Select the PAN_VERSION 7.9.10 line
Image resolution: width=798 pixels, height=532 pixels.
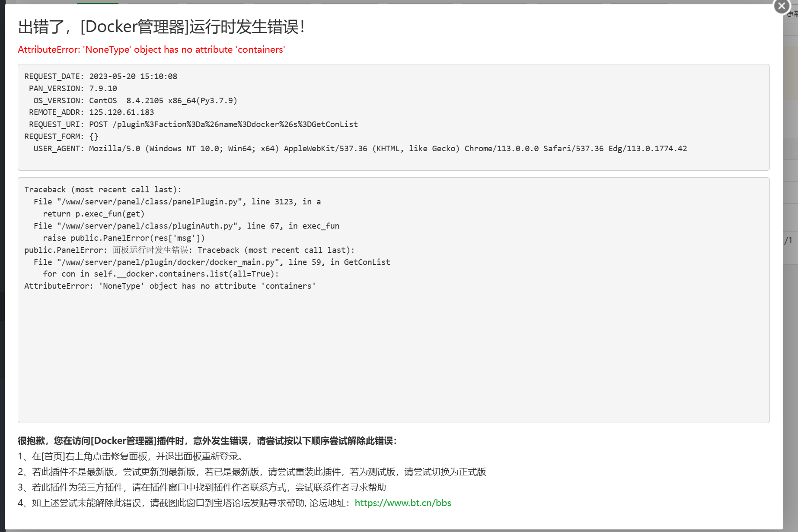[x=73, y=89]
